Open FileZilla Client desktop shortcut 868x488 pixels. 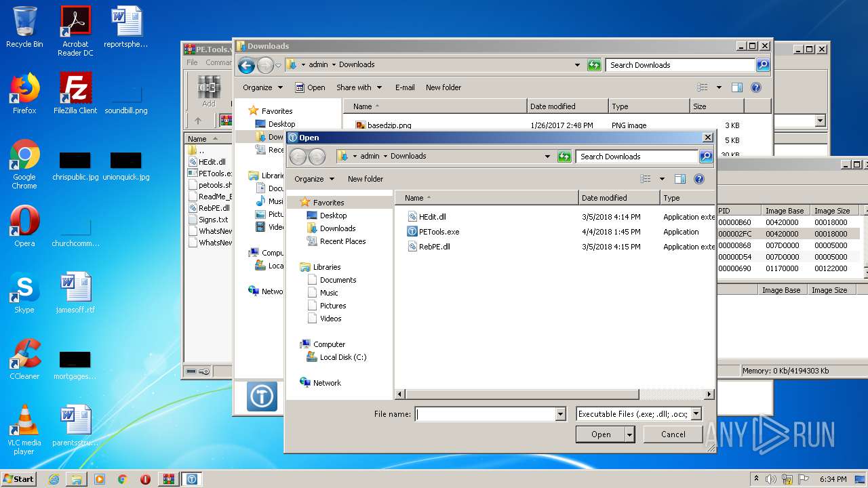click(75, 94)
